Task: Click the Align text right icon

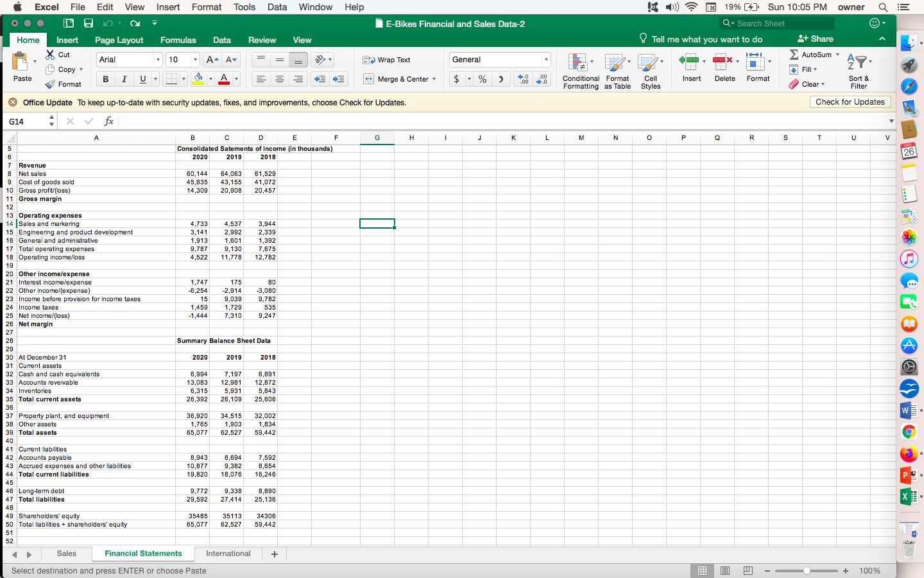Action: [x=298, y=79]
